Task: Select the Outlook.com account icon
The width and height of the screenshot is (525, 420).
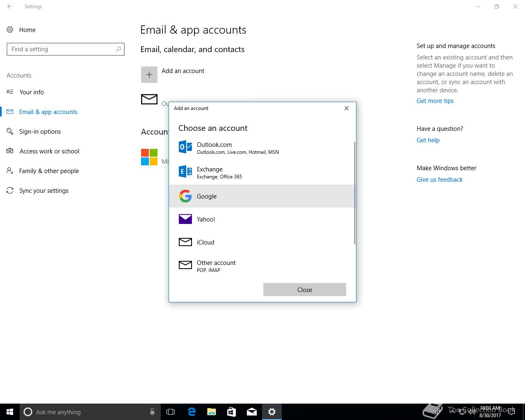Action: pyautogui.click(x=185, y=147)
